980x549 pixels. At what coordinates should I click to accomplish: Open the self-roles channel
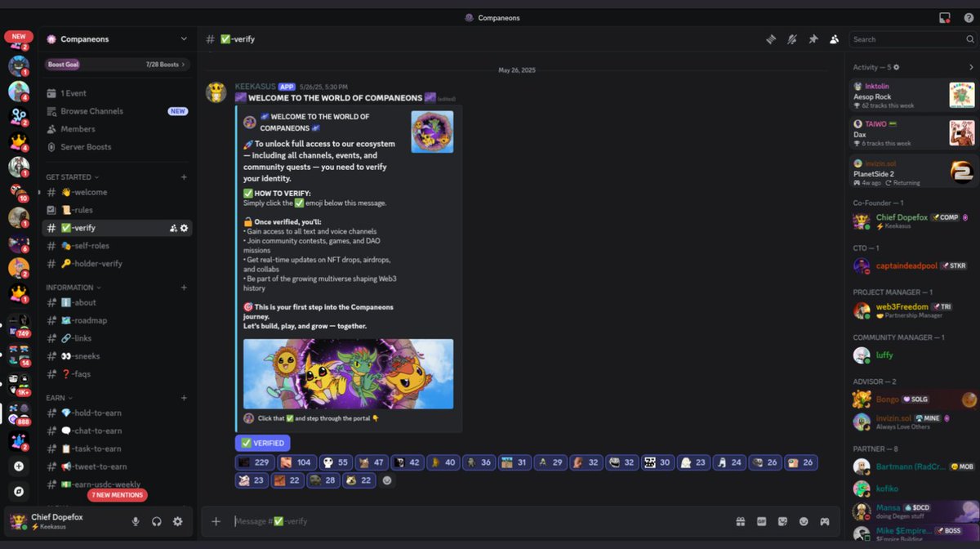[x=117, y=246]
